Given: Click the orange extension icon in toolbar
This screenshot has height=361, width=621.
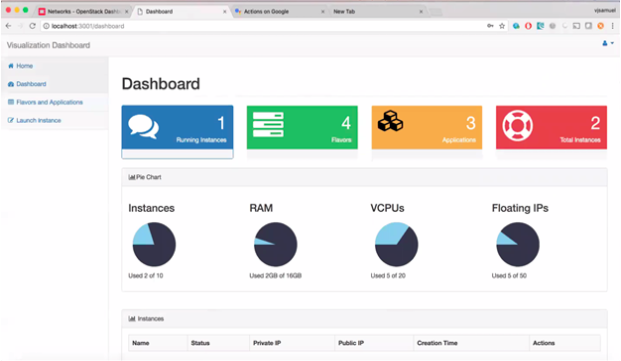Looking at the screenshot, I should pos(600,26).
